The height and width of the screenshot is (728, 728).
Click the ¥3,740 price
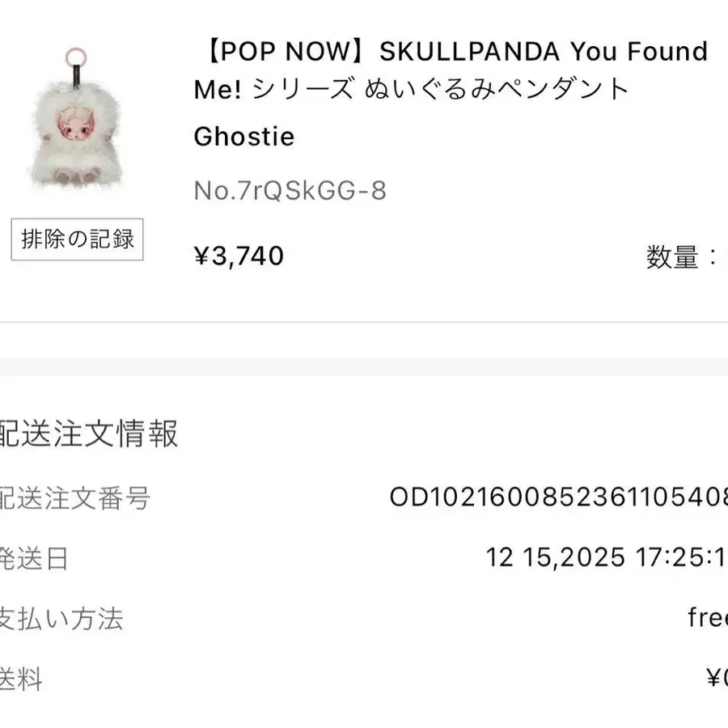239,256
